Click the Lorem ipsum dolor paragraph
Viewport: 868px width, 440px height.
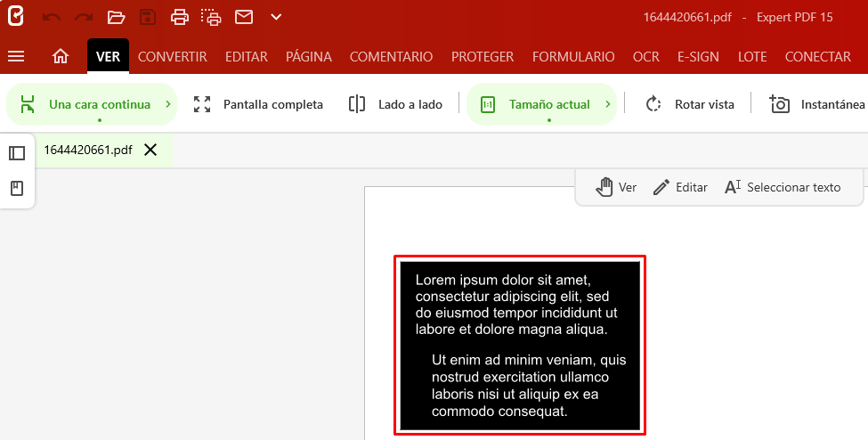(x=516, y=305)
